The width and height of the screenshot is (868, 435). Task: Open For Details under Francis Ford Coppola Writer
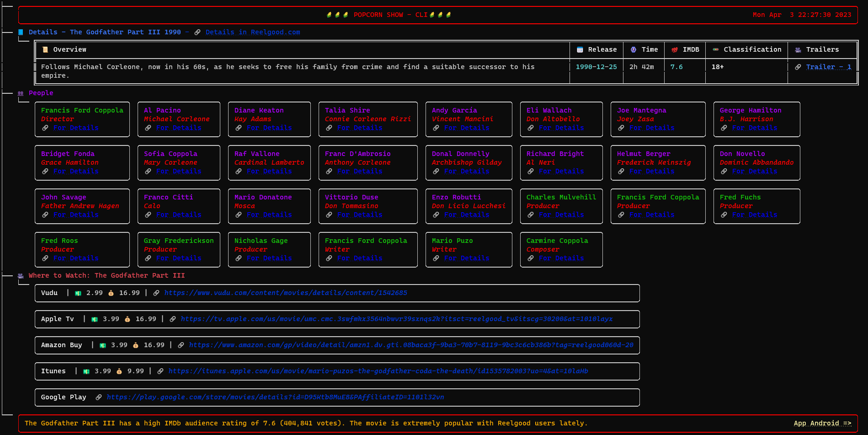point(360,258)
